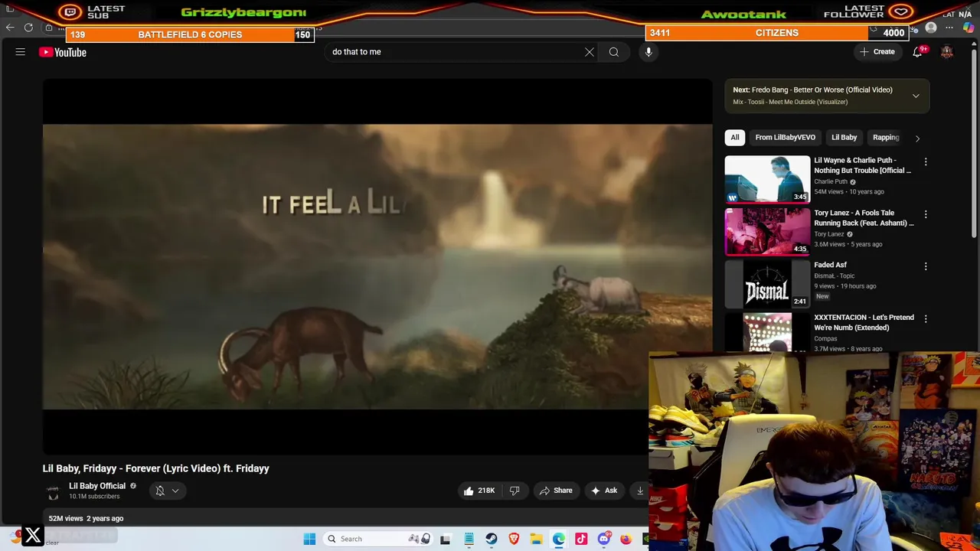Toggle the subscription notification bell

coord(160,491)
